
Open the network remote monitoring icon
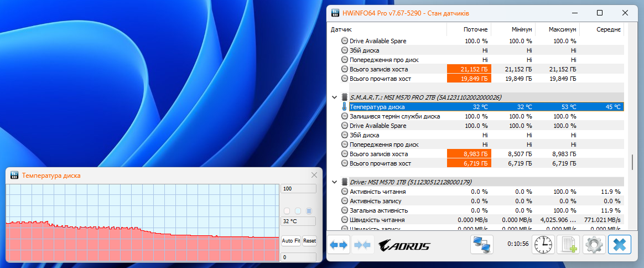[x=481, y=245]
